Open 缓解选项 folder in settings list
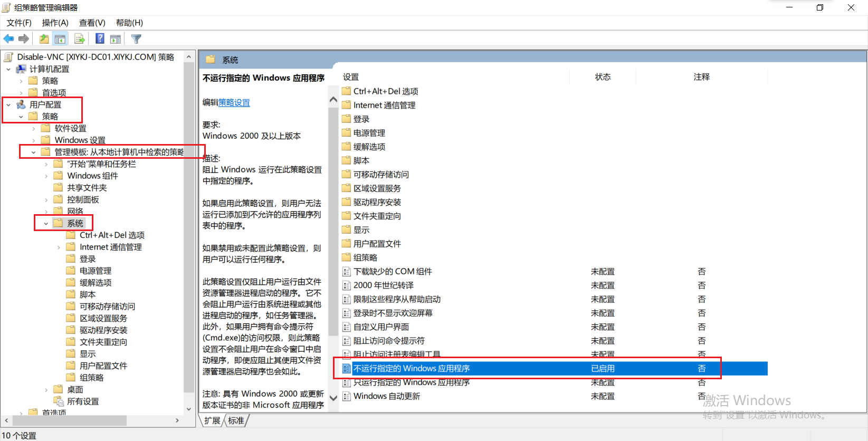Viewport: 868px width, 441px height. click(x=369, y=147)
